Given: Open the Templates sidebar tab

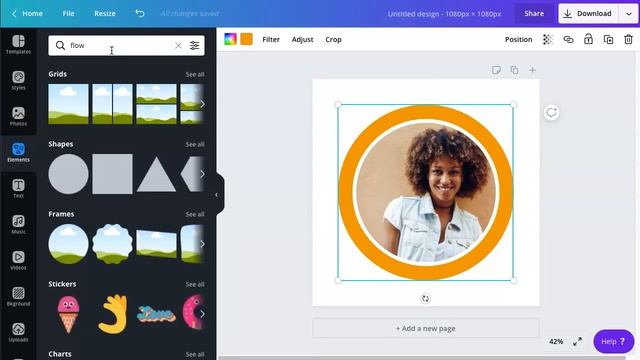Looking at the screenshot, I should click(x=18, y=44).
